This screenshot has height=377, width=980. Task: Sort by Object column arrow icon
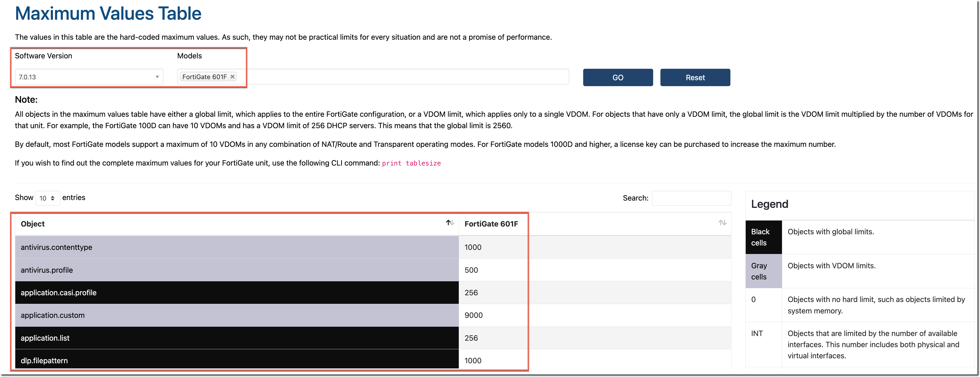click(x=450, y=223)
